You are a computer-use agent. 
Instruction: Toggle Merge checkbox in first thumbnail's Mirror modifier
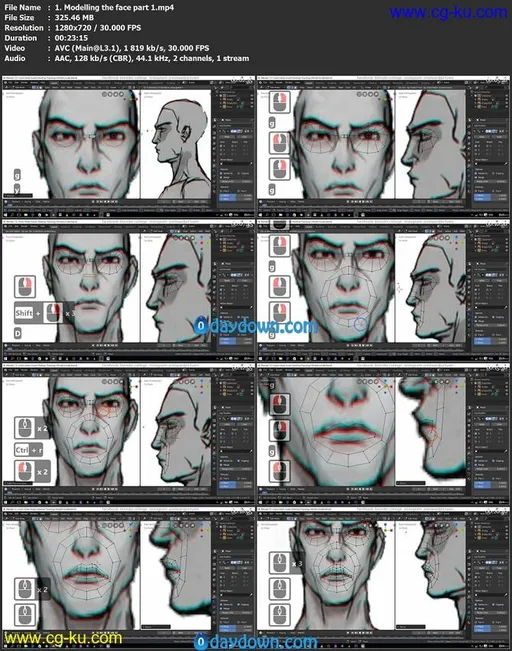coord(221,177)
